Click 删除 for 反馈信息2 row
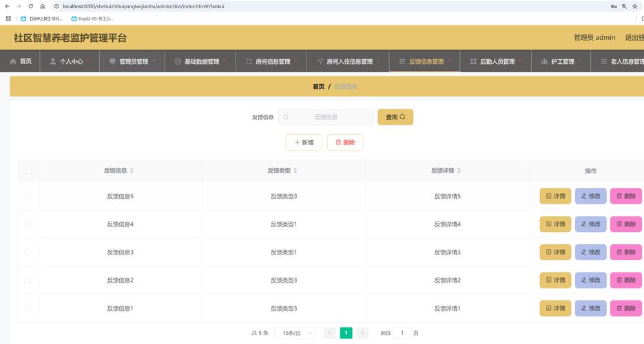 (x=626, y=281)
